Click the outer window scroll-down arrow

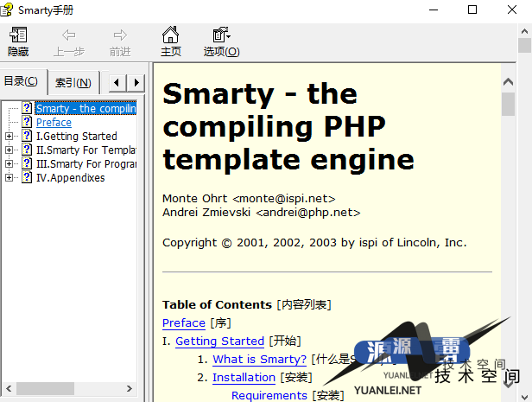(524, 397)
